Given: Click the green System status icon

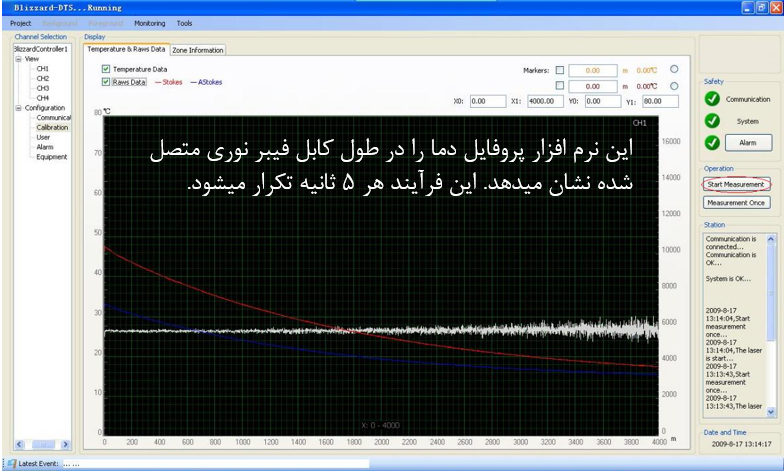Looking at the screenshot, I should pyautogui.click(x=712, y=120).
